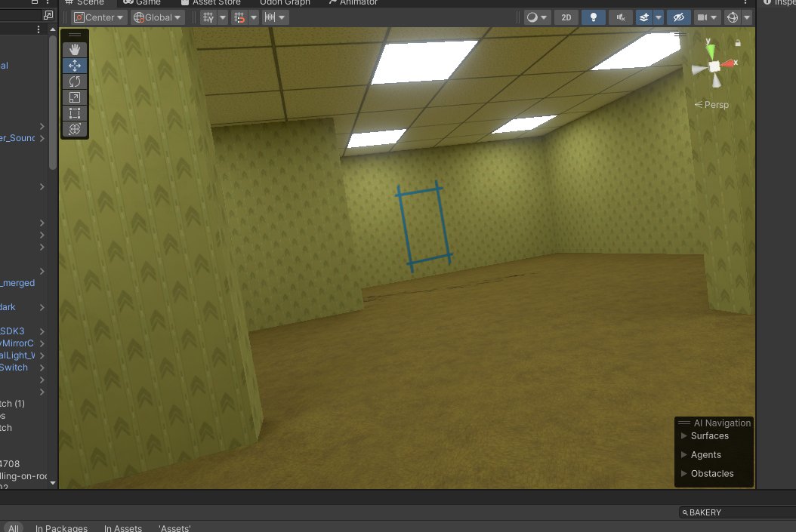Toggle scene audio mute
Image resolution: width=796 pixels, height=532 pixels.
(620, 18)
